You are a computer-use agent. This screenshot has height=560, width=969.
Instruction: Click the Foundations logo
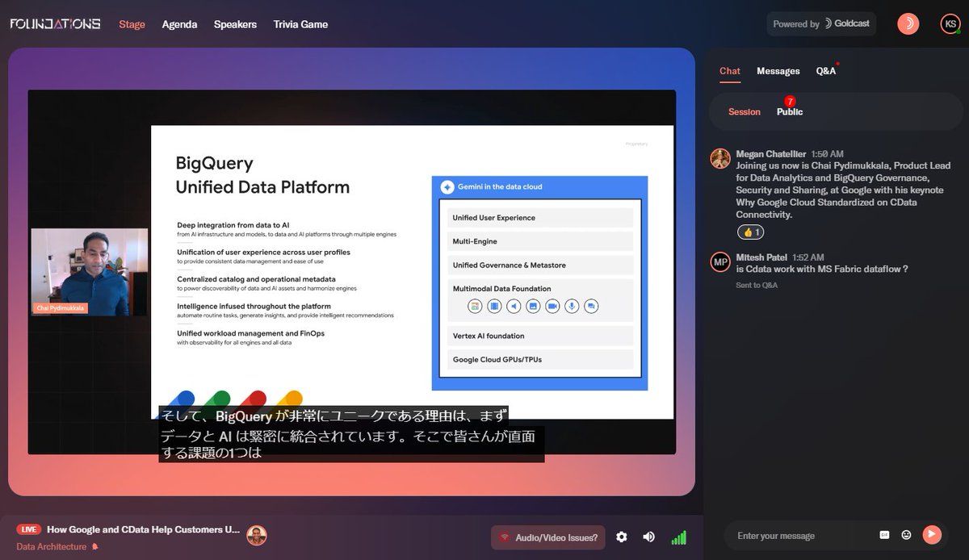[x=55, y=24]
